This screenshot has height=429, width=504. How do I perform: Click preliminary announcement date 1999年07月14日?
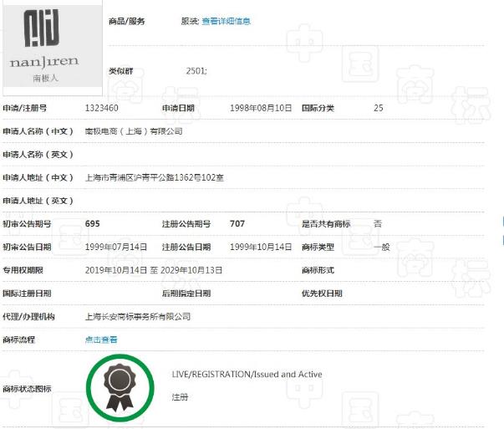[116, 247]
